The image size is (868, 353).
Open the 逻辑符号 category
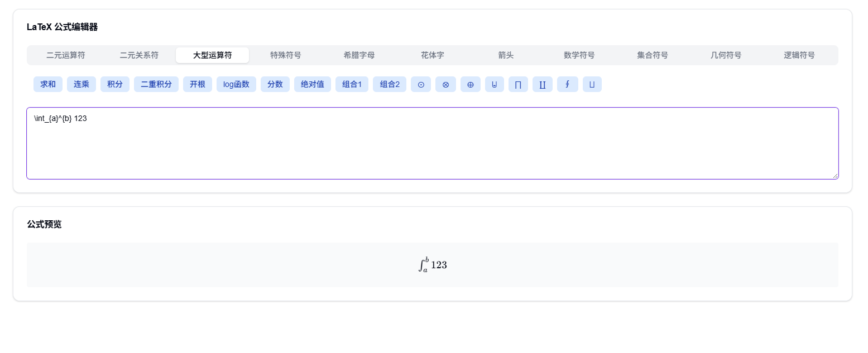799,55
